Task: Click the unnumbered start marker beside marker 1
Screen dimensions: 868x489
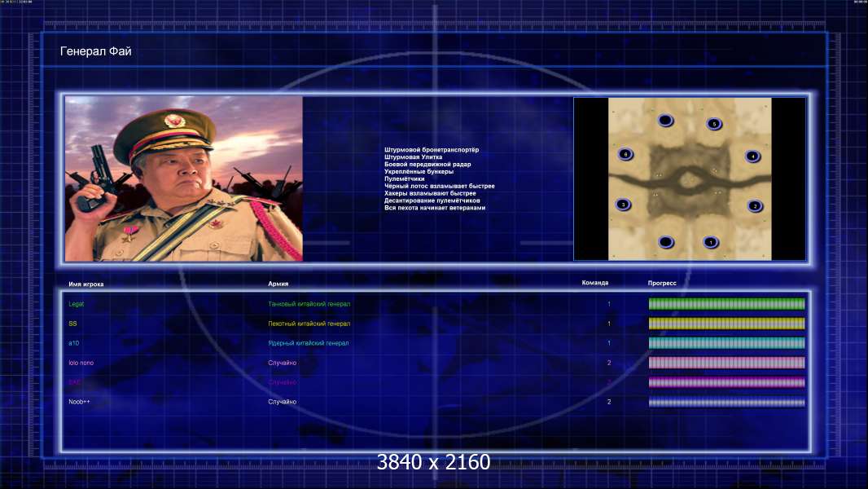Action: coord(666,242)
